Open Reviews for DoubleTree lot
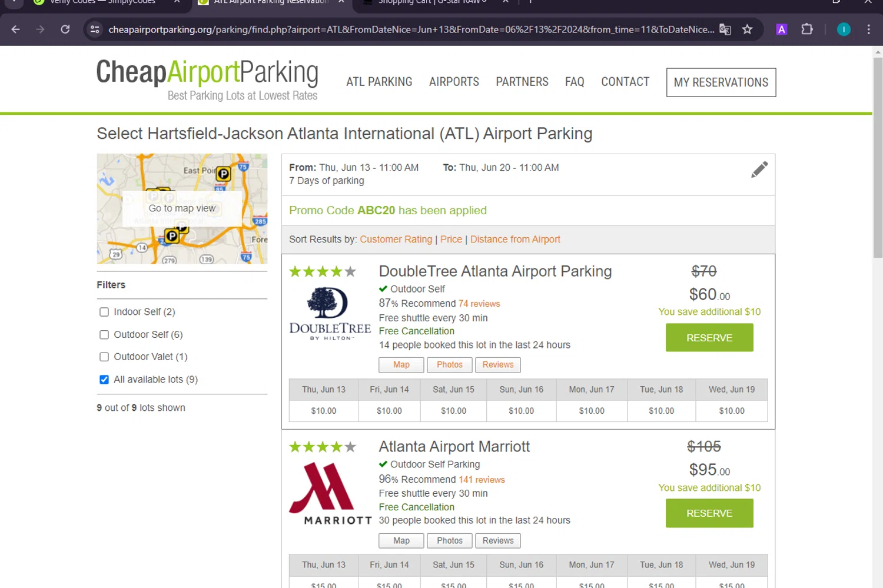This screenshot has height=588, width=883. 498,365
